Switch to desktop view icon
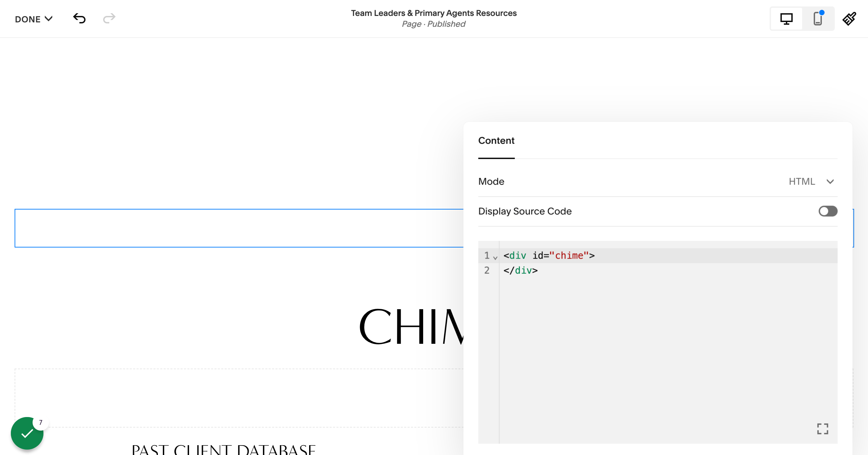868x455 pixels. pyautogui.click(x=786, y=19)
